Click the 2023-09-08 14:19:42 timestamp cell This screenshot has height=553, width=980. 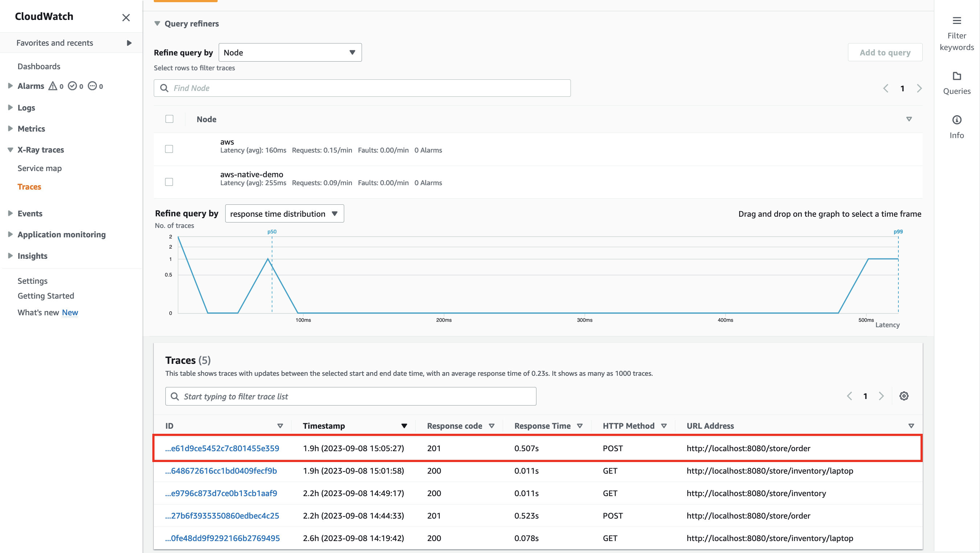coord(353,538)
